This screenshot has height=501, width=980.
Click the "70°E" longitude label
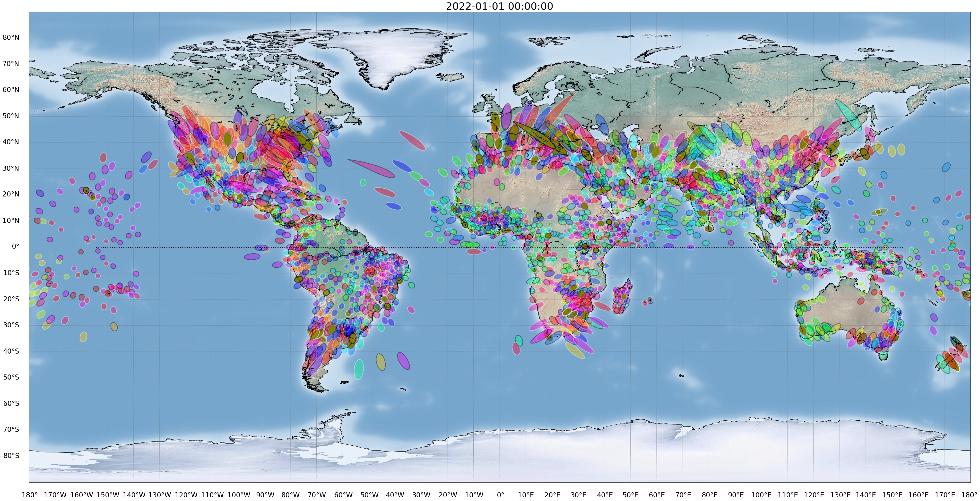click(x=683, y=495)
